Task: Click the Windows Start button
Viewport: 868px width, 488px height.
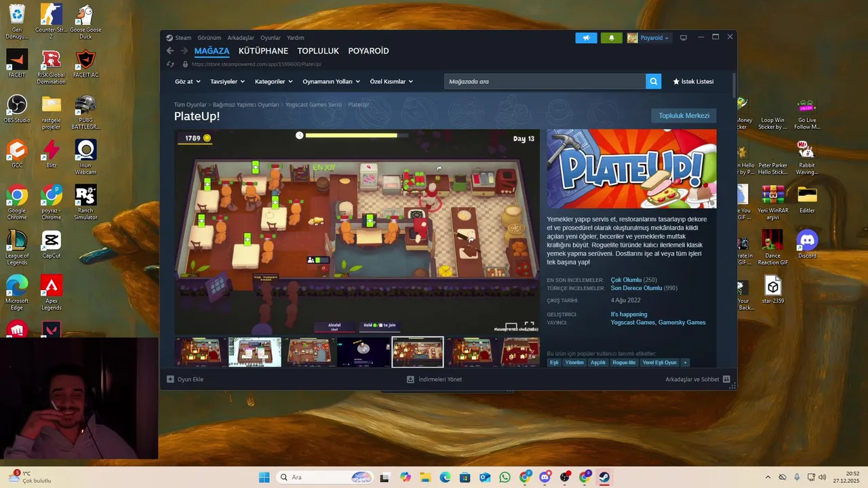Action: coord(264,477)
